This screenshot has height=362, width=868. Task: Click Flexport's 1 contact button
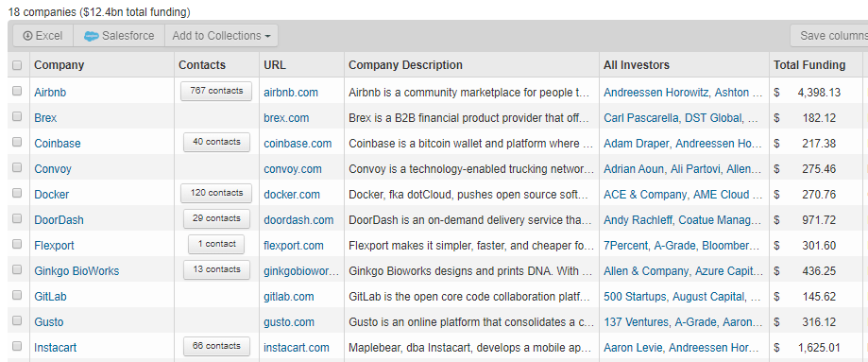(216, 244)
